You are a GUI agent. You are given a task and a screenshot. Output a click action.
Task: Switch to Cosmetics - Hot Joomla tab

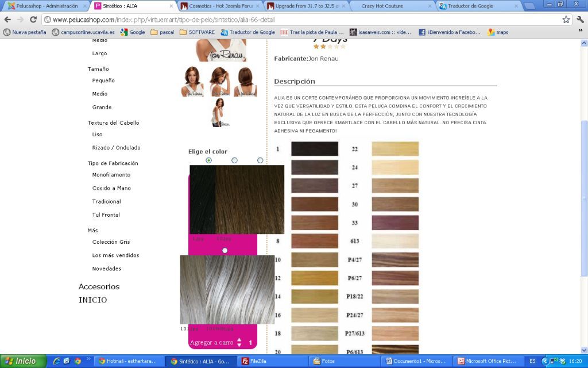pyautogui.click(x=220, y=6)
